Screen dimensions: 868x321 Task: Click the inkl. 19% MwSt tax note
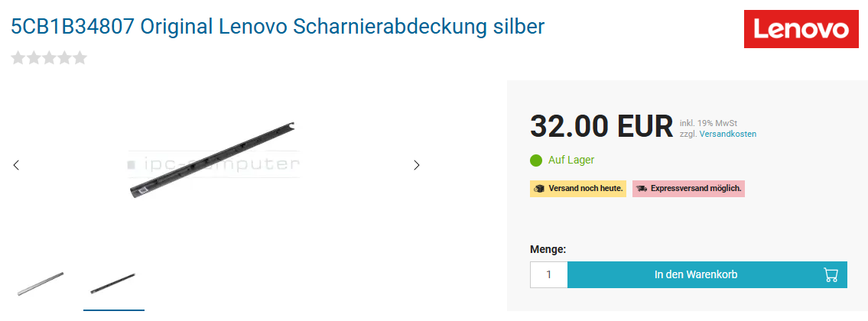(709, 123)
